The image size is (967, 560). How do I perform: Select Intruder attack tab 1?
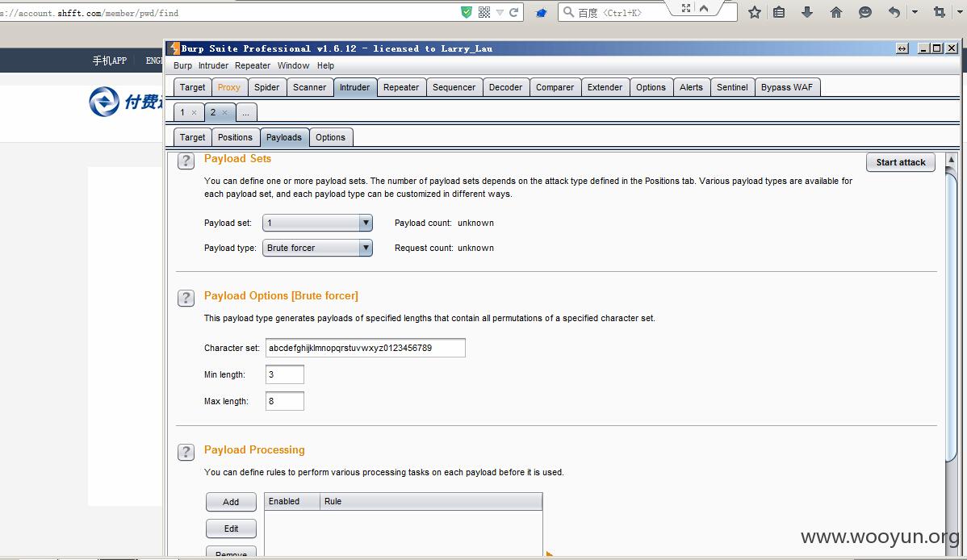click(182, 112)
